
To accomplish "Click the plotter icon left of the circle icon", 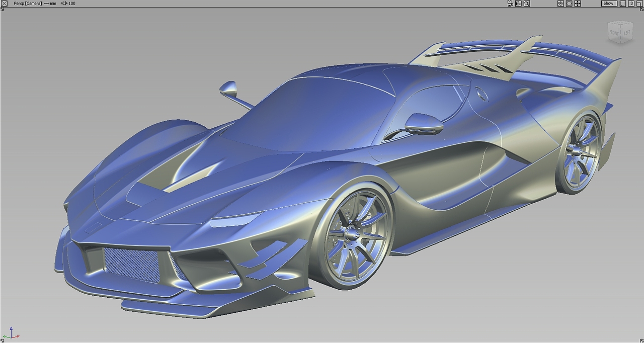I will pyautogui.click(x=560, y=3).
